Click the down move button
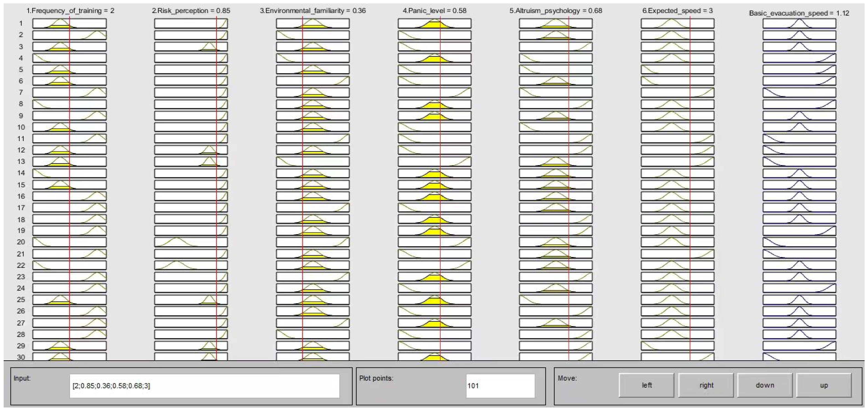 (x=765, y=385)
